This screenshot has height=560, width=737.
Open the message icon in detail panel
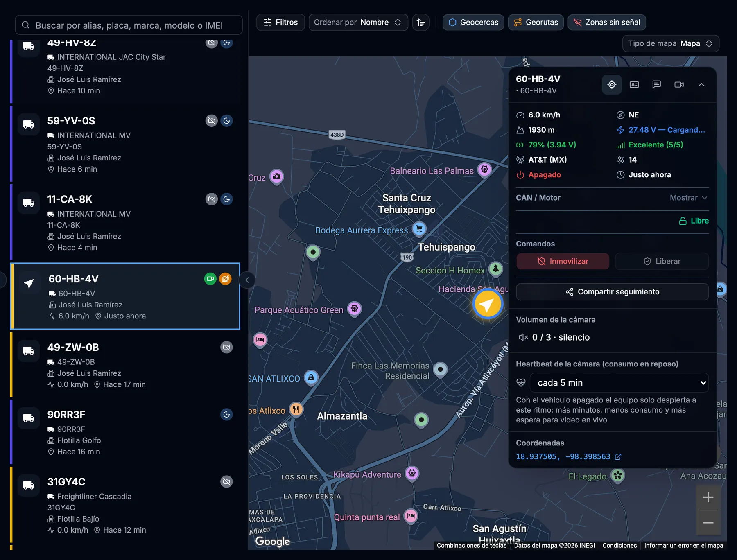click(657, 85)
